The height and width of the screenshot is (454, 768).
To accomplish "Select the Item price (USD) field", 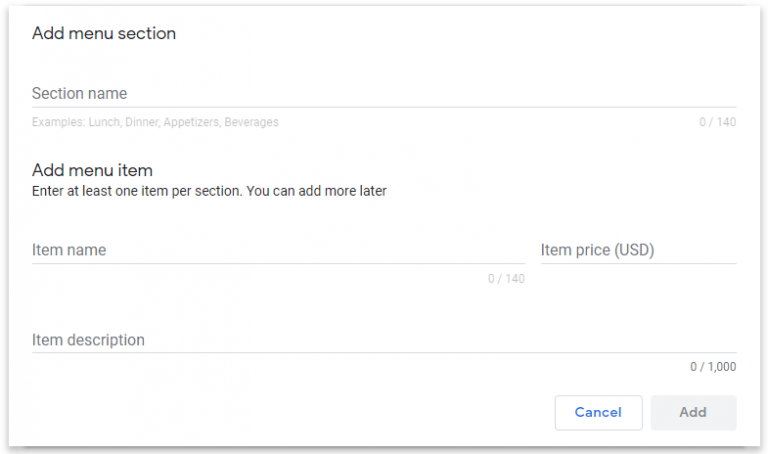I will (638, 250).
